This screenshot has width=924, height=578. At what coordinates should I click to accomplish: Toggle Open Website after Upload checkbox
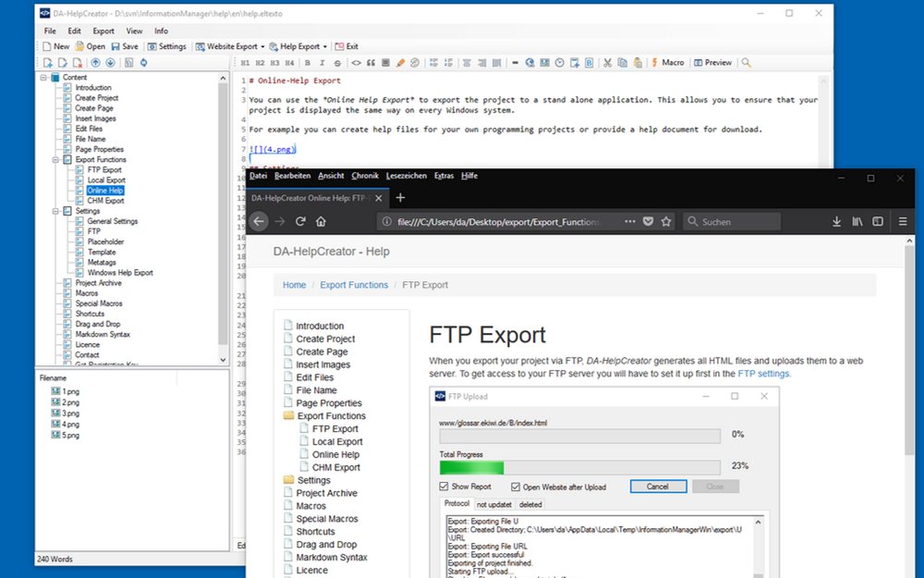click(x=516, y=487)
